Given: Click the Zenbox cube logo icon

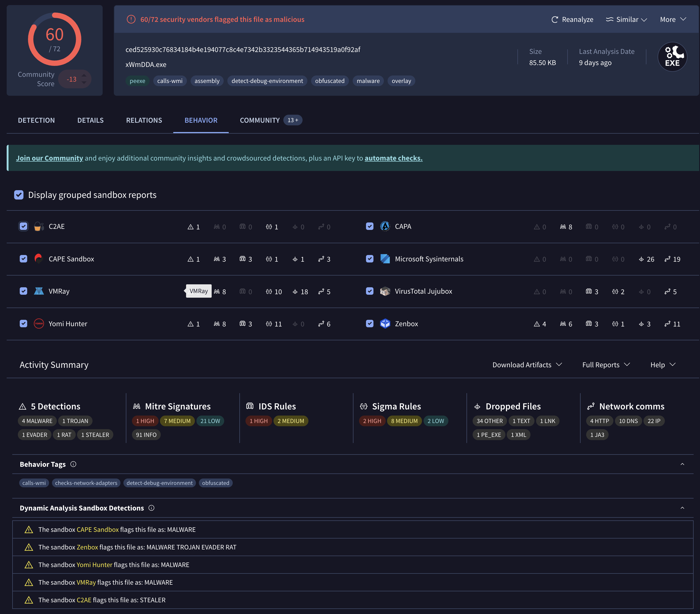Looking at the screenshot, I should click(x=385, y=324).
